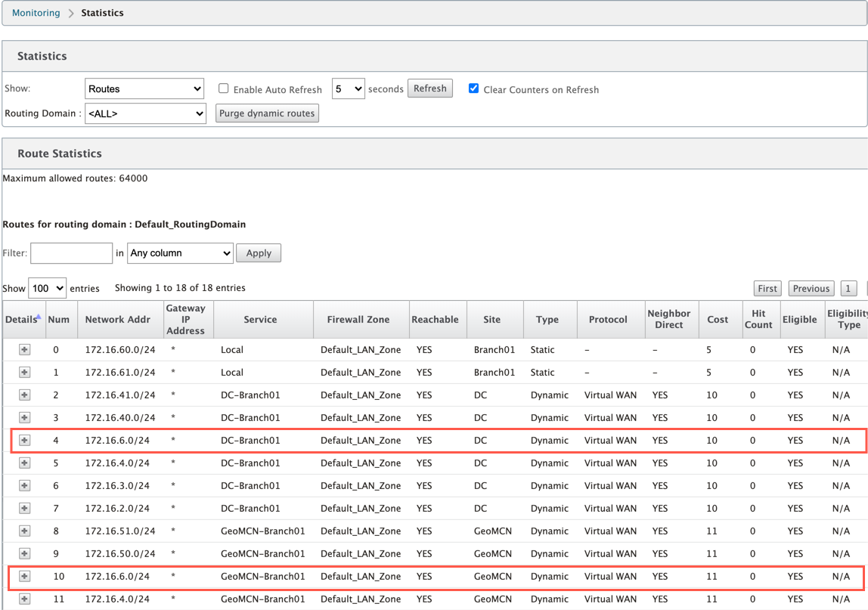
Task: Select page 1 in pagination
Action: click(x=848, y=289)
